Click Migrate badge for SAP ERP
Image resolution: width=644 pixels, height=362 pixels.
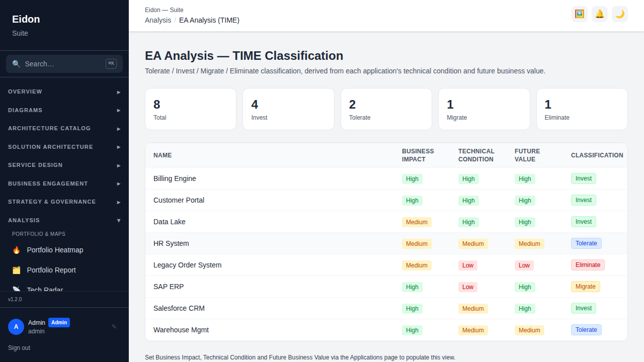click(586, 287)
